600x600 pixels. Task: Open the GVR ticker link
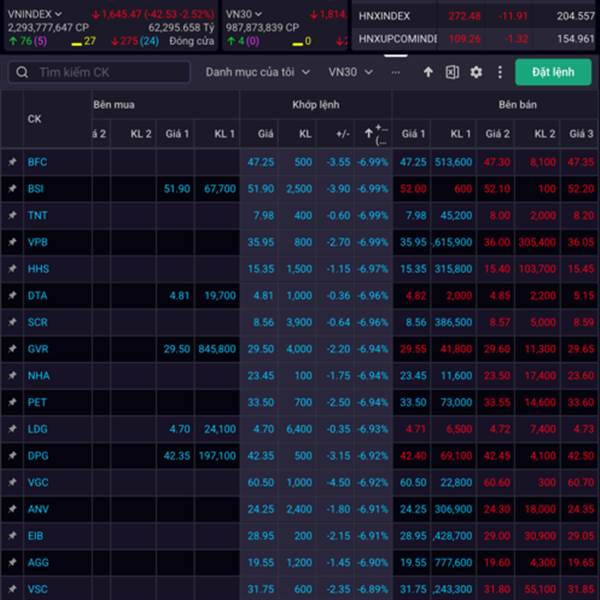pos(38,349)
